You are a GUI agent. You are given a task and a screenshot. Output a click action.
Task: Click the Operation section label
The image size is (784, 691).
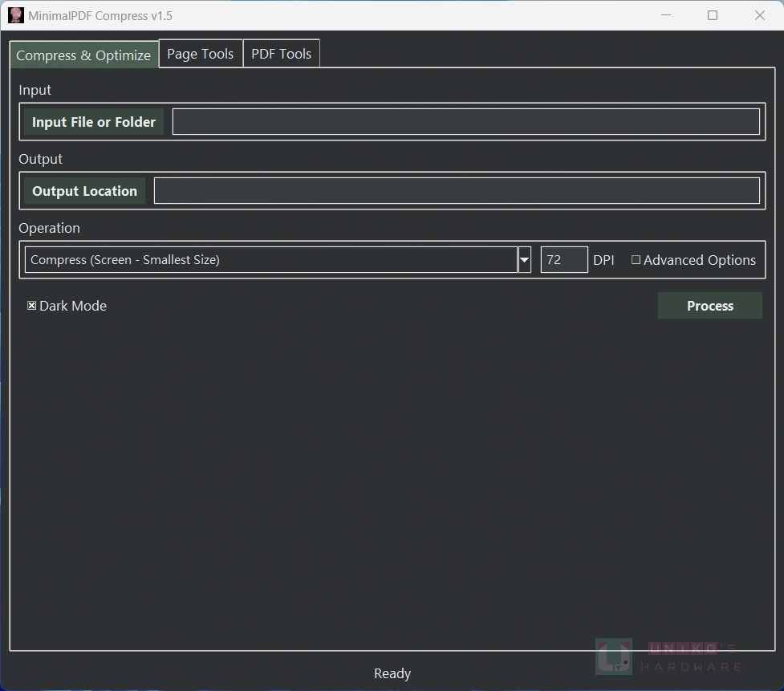tap(49, 228)
